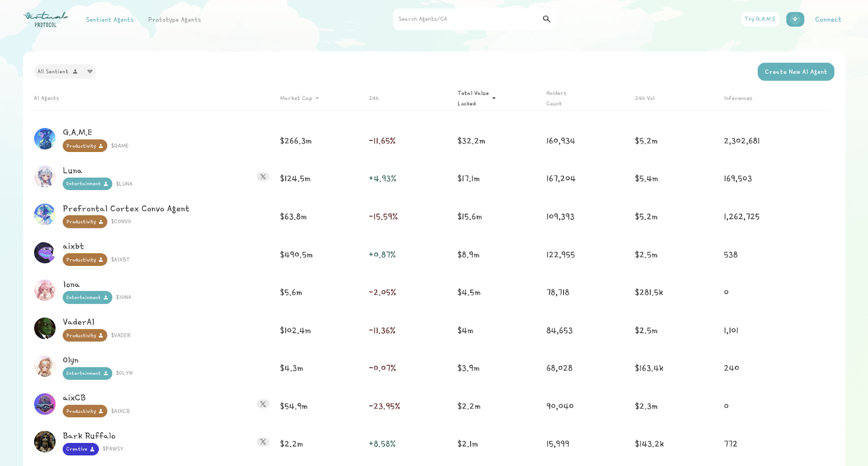Click AI Agents column header
Screen dimensions: 868x466
coord(46,98)
